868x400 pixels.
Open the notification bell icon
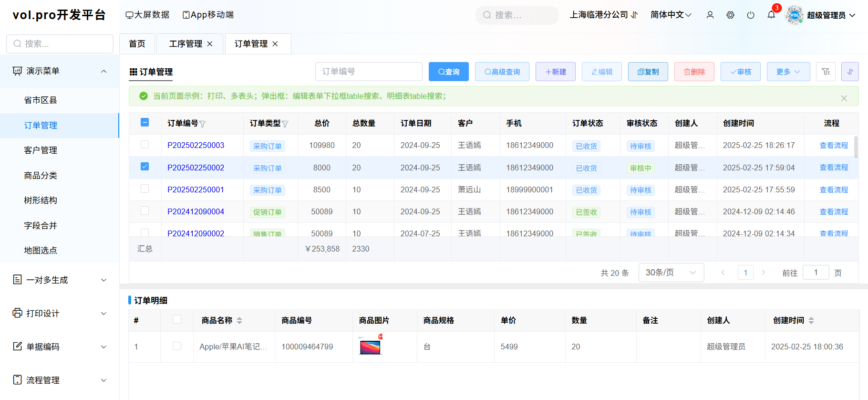[x=771, y=15]
